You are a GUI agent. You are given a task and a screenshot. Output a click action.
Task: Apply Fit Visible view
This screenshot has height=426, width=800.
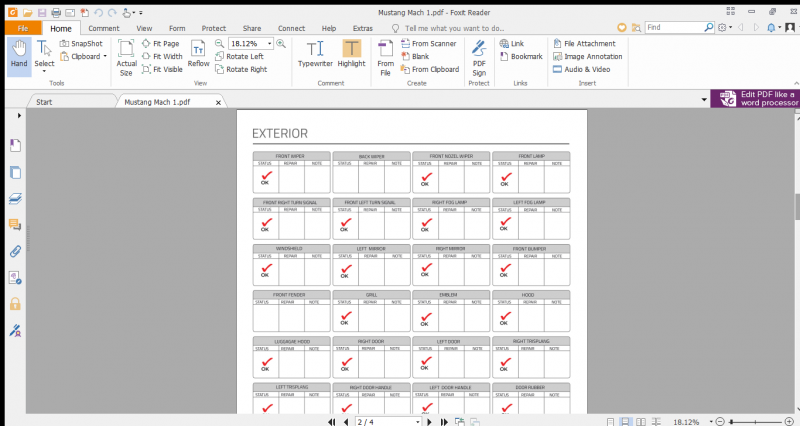click(x=162, y=69)
